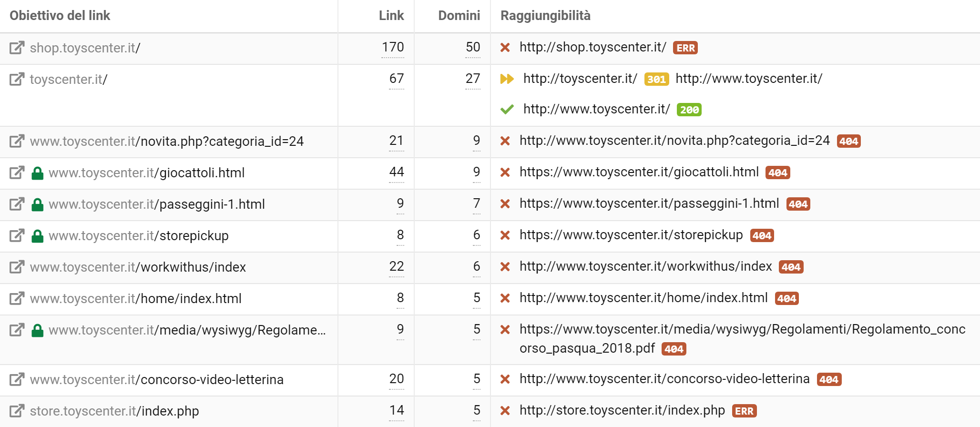Click the 404 badge beside home/index.html
This screenshot has width=980, height=427.
click(787, 298)
